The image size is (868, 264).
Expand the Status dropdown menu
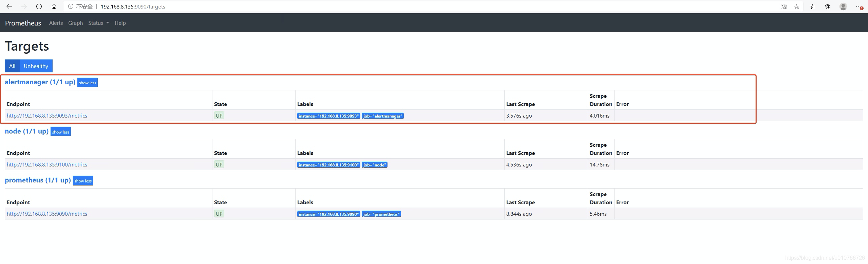pos(98,23)
